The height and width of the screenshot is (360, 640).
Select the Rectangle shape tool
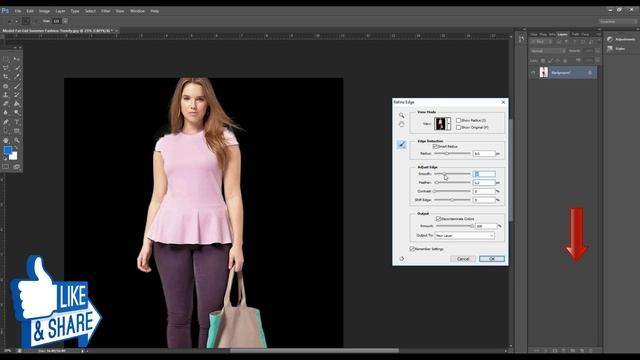(17, 131)
